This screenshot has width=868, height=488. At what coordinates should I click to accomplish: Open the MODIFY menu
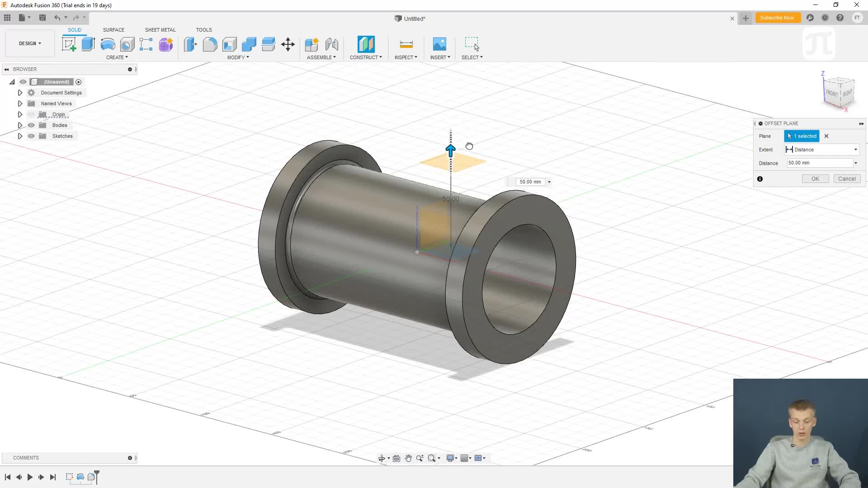coord(238,57)
